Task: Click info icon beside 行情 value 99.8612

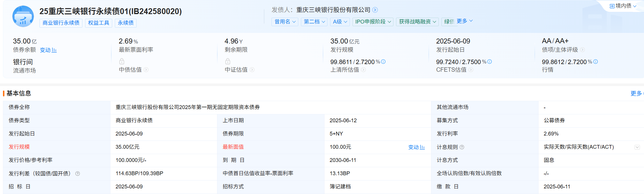Action: tap(595, 62)
